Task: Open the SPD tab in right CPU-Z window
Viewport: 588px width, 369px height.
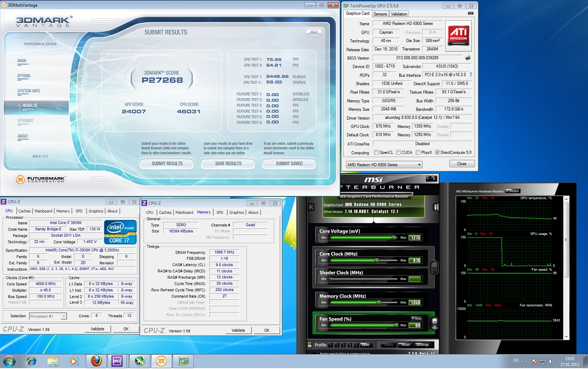Action: click(x=220, y=213)
